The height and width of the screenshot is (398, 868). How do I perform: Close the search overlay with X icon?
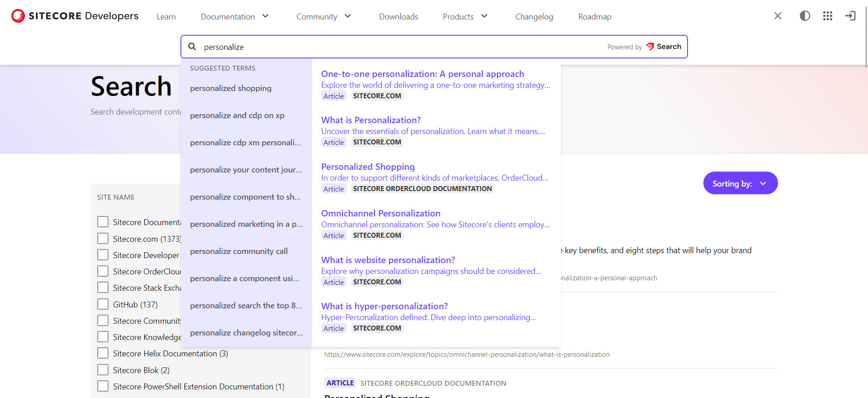(778, 16)
